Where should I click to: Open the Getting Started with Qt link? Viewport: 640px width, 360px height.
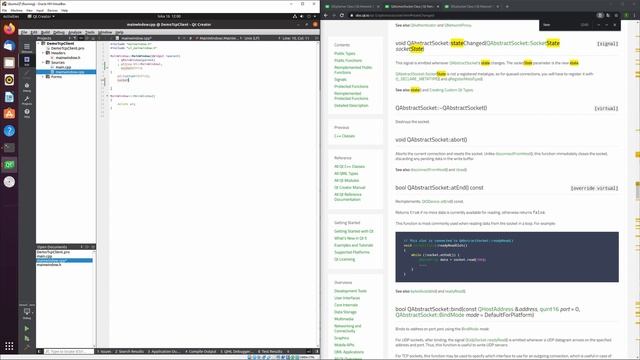coord(353,231)
